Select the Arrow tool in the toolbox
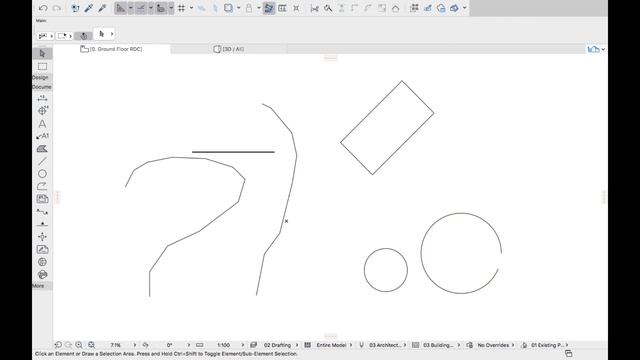640x360 pixels. (x=42, y=53)
